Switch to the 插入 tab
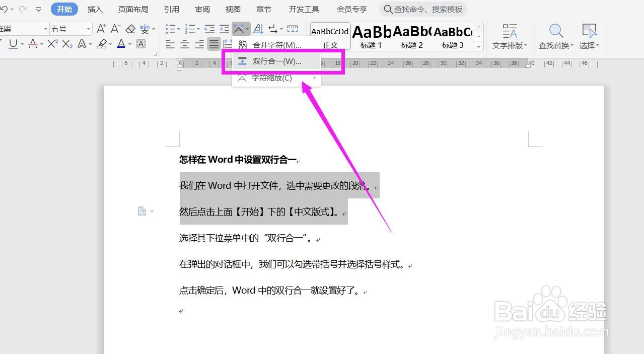 click(95, 9)
